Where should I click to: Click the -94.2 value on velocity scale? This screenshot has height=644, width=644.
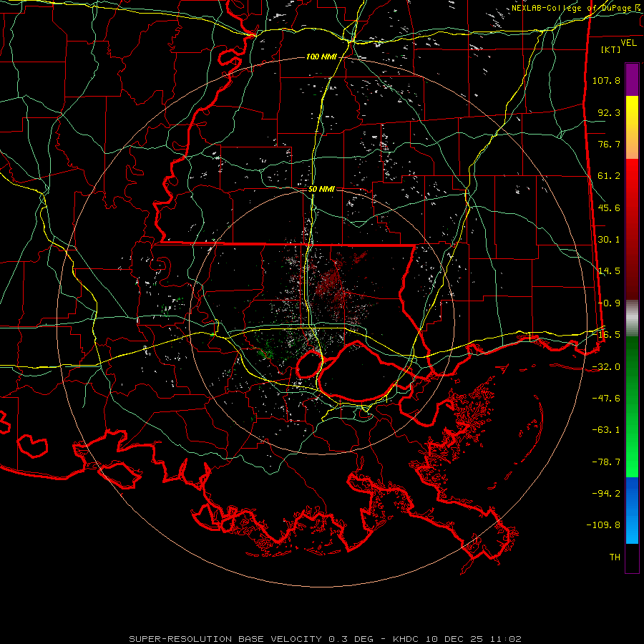point(606,494)
